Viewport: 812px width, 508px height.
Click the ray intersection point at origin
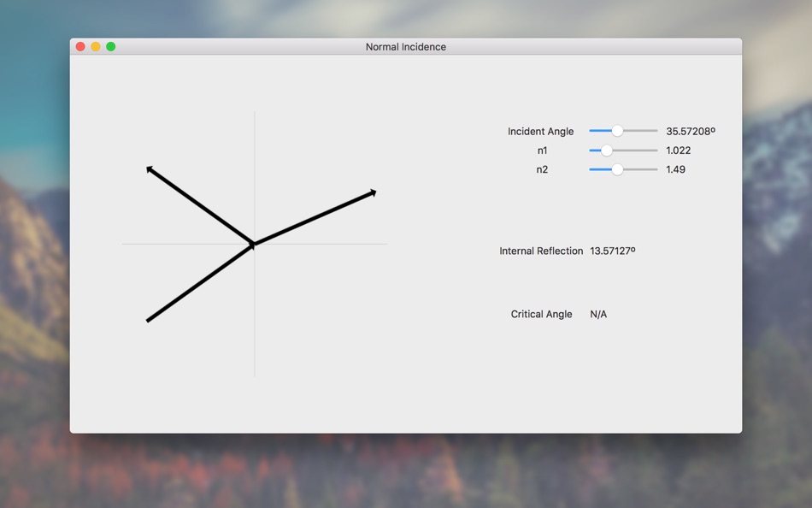point(254,244)
